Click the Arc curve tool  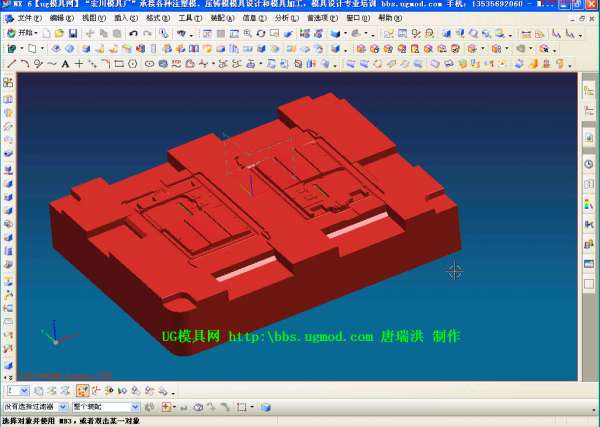click(25, 64)
